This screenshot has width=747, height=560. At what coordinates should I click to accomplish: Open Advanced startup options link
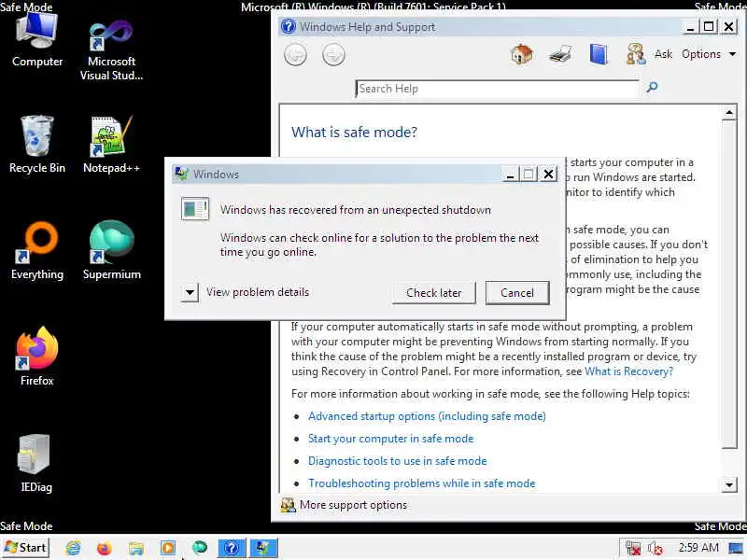click(427, 416)
